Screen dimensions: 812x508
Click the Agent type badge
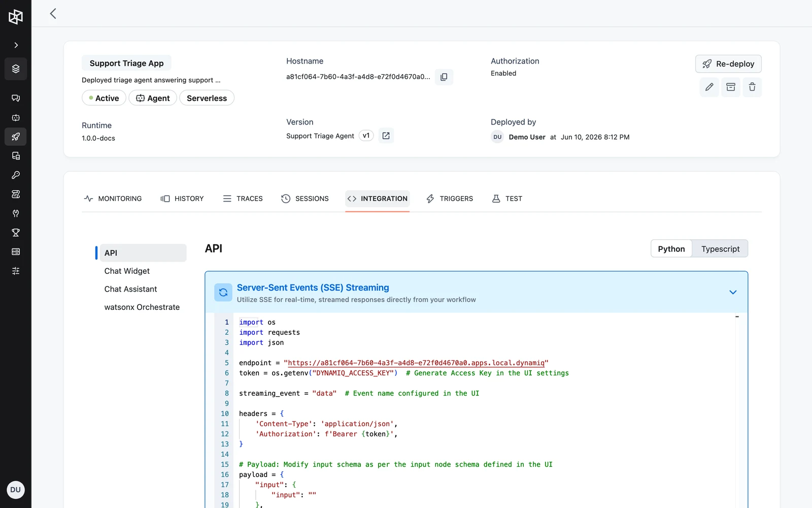coord(153,98)
